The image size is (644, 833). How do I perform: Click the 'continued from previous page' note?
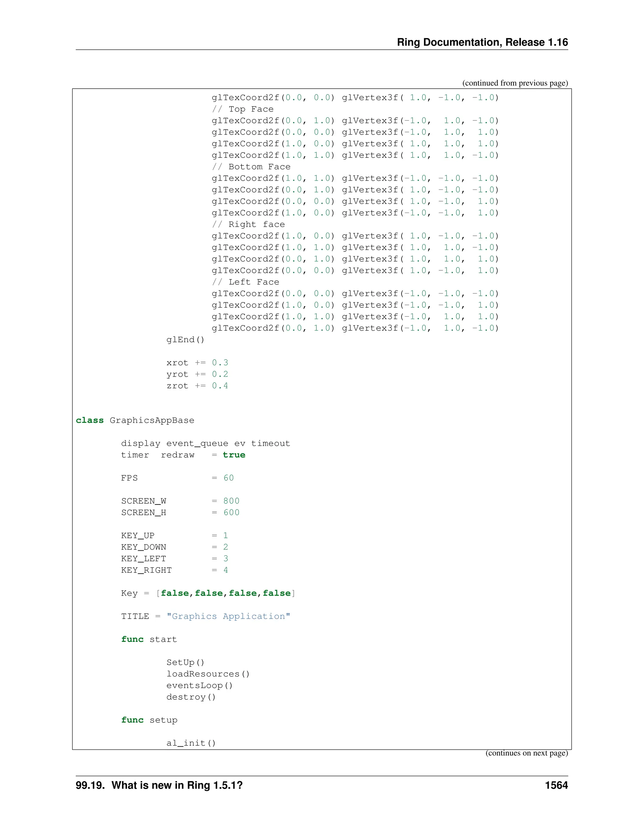tap(515, 83)
